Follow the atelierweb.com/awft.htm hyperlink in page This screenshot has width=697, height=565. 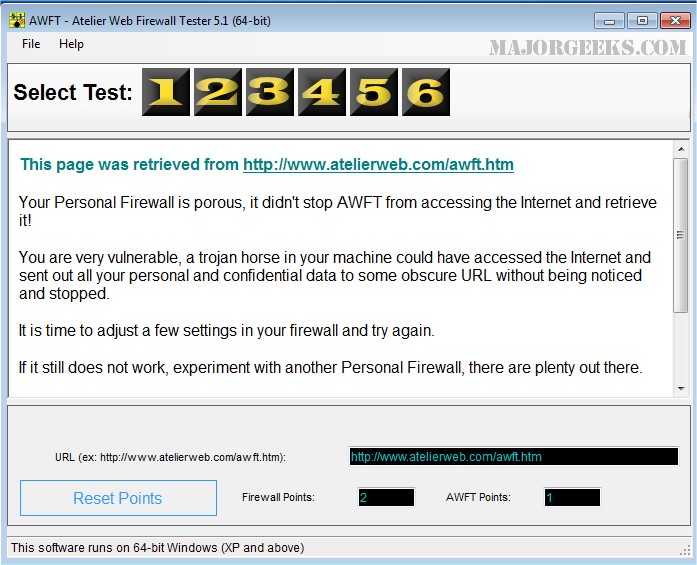tap(378, 164)
